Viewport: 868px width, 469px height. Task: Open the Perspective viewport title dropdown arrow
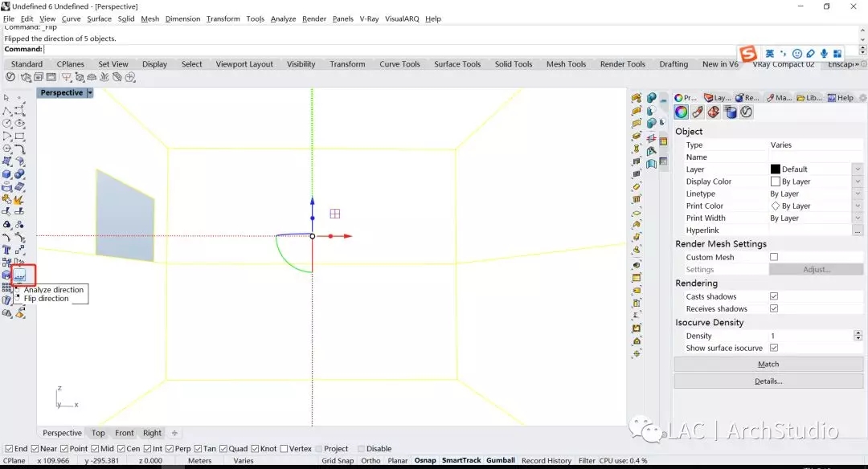90,93
